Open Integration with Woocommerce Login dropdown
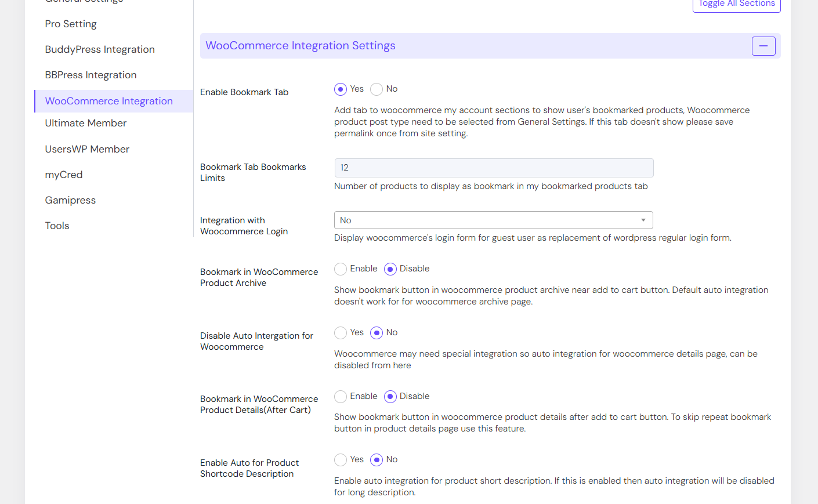This screenshot has width=818, height=504. click(494, 220)
